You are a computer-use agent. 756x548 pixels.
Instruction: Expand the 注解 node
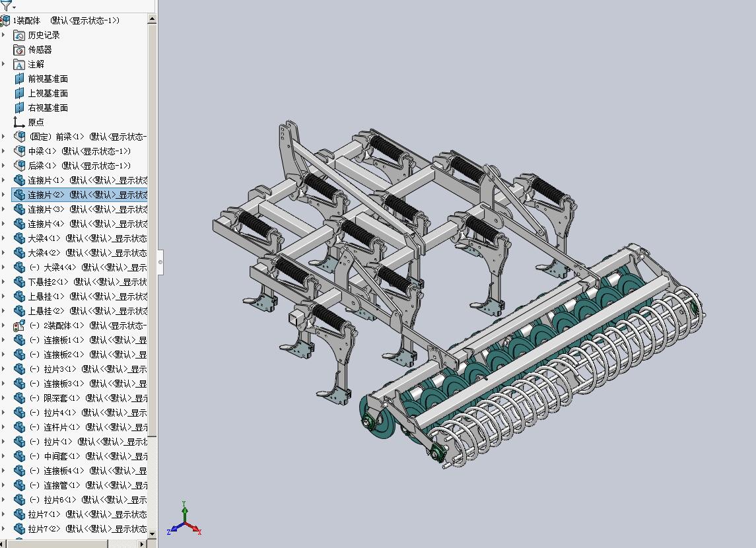[x=4, y=63]
